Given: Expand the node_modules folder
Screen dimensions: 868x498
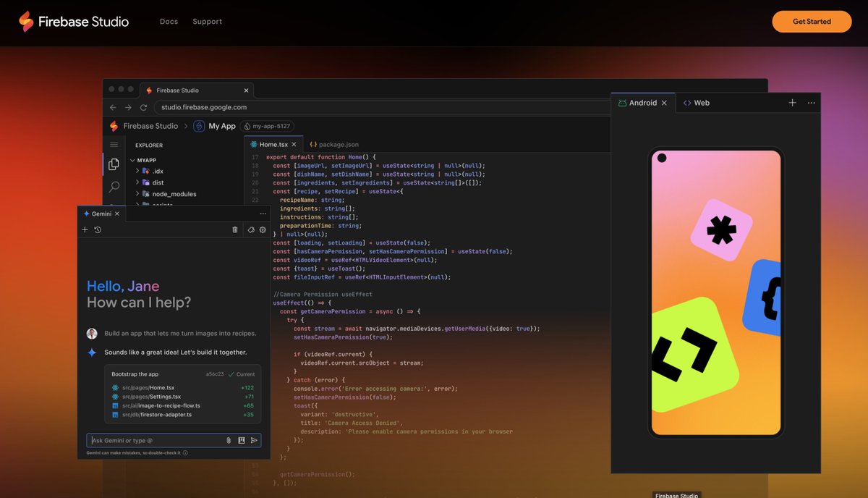Looking at the screenshot, I should click(x=166, y=194).
